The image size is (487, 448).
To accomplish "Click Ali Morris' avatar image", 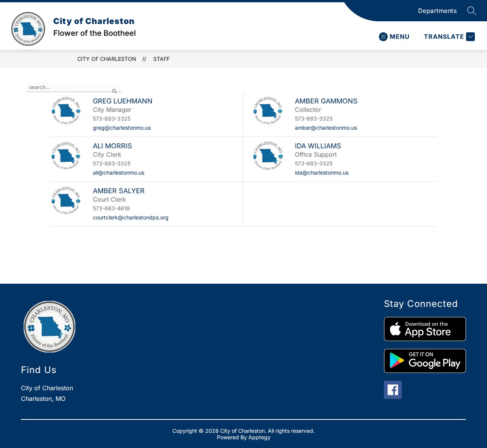I will point(66,156).
